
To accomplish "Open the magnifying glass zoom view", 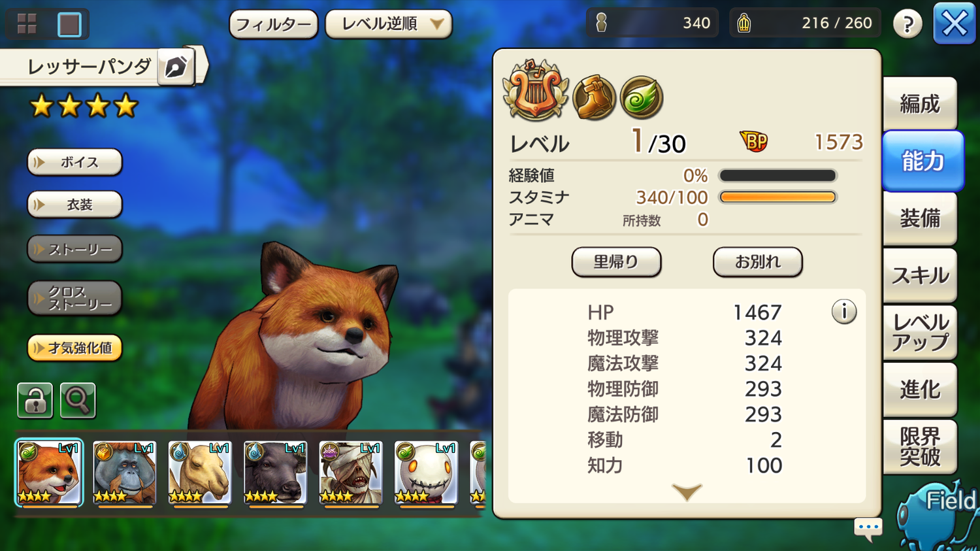I will [x=78, y=400].
